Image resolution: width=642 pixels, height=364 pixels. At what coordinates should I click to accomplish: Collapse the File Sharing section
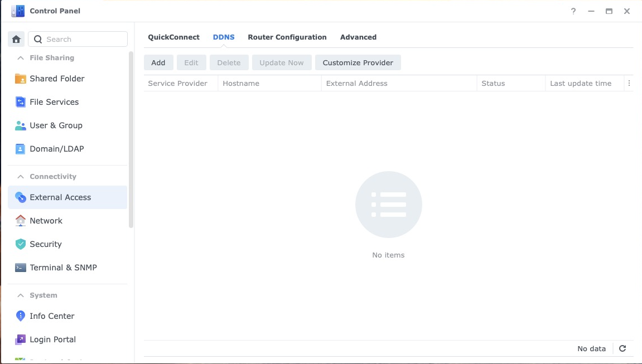[x=21, y=58]
